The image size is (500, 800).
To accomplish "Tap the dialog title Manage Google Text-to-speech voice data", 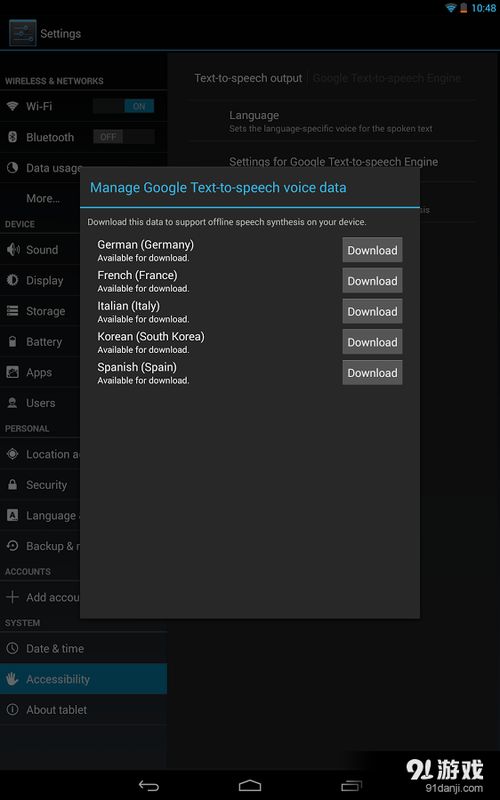I will click(x=218, y=187).
